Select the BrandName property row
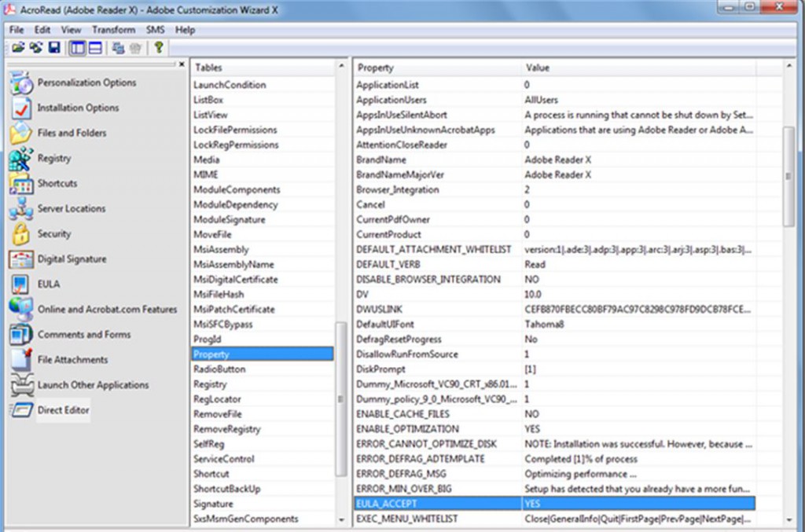 pos(554,160)
